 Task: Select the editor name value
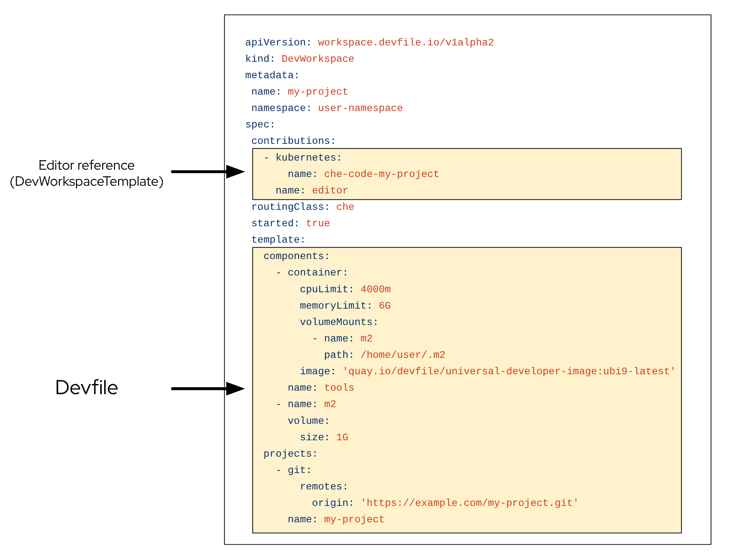(330, 190)
